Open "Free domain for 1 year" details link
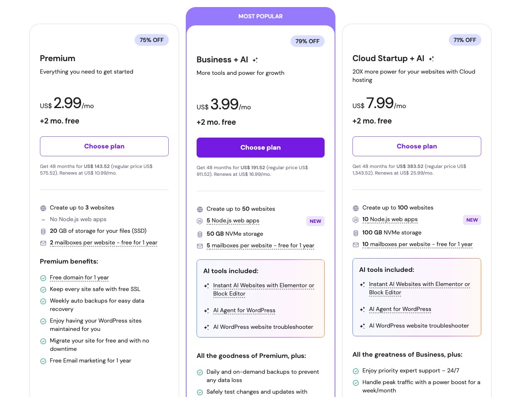The image size is (532, 397). [x=79, y=278]
